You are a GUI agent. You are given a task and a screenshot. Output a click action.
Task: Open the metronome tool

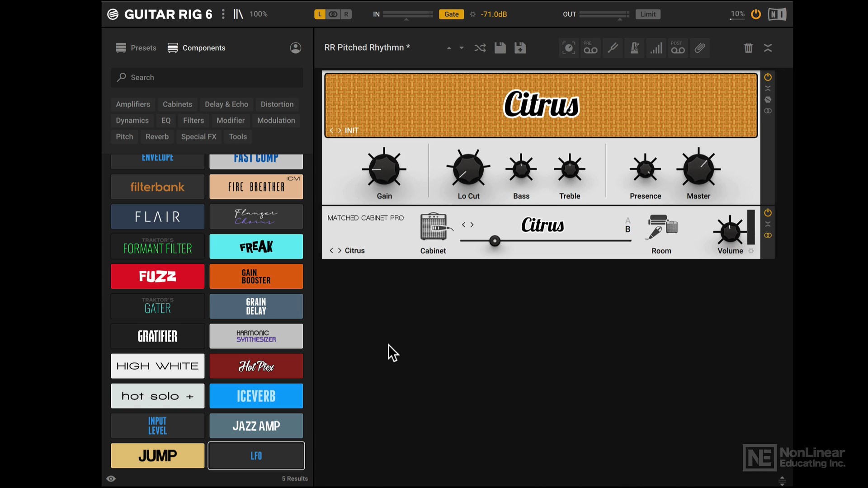634,48
